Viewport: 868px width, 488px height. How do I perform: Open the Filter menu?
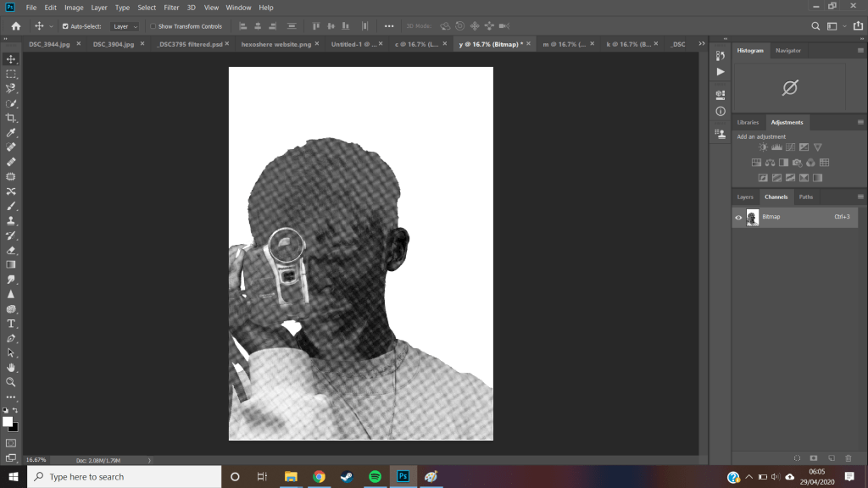171,8
